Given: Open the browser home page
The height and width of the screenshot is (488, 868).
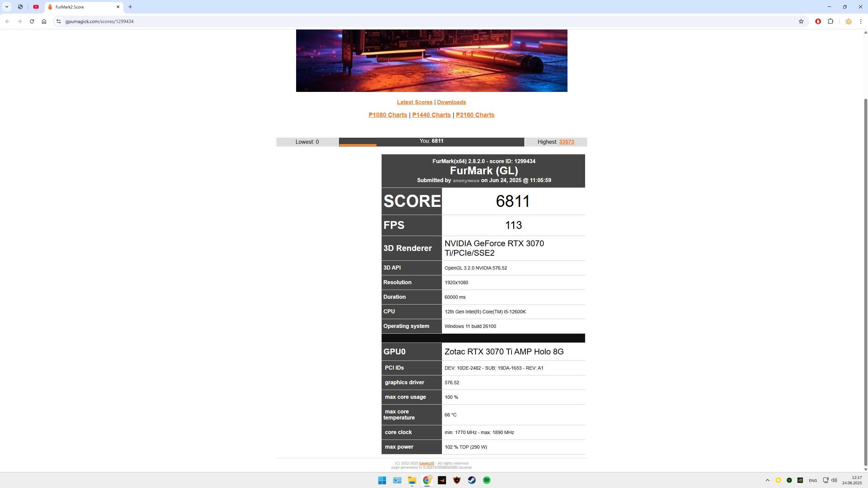Looking at the screenshot, I should pos(44,21).
